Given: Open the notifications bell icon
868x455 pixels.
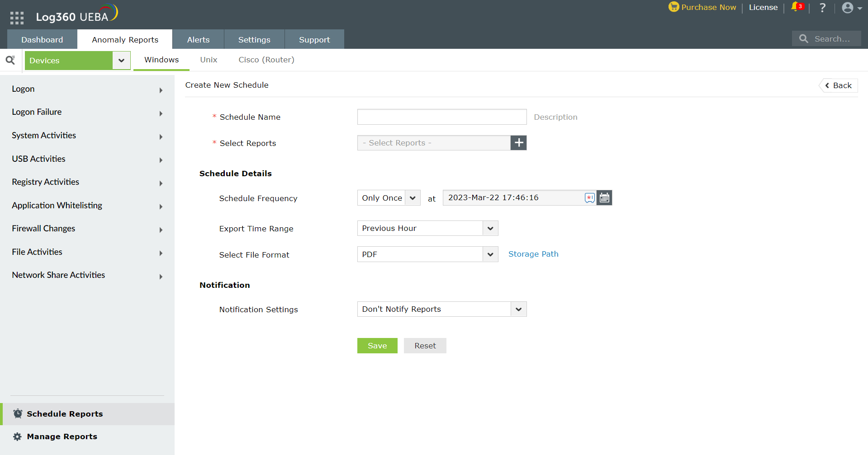Looking at the screenshot, I should point(796,7).
